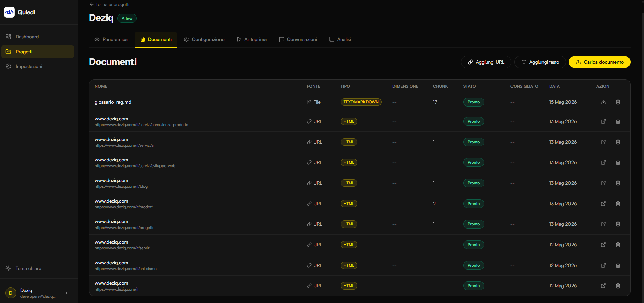Click the Attivo status badge

[127, 18]
